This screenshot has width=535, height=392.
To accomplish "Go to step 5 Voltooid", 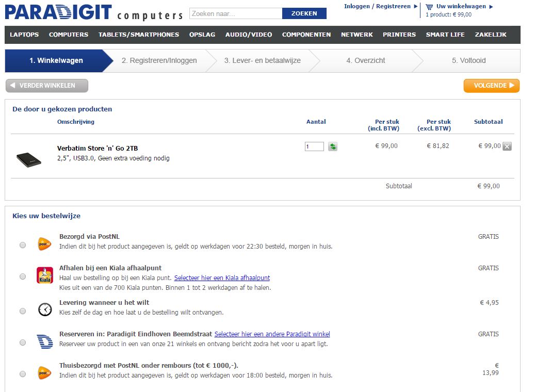I will (x=469, y=61).
